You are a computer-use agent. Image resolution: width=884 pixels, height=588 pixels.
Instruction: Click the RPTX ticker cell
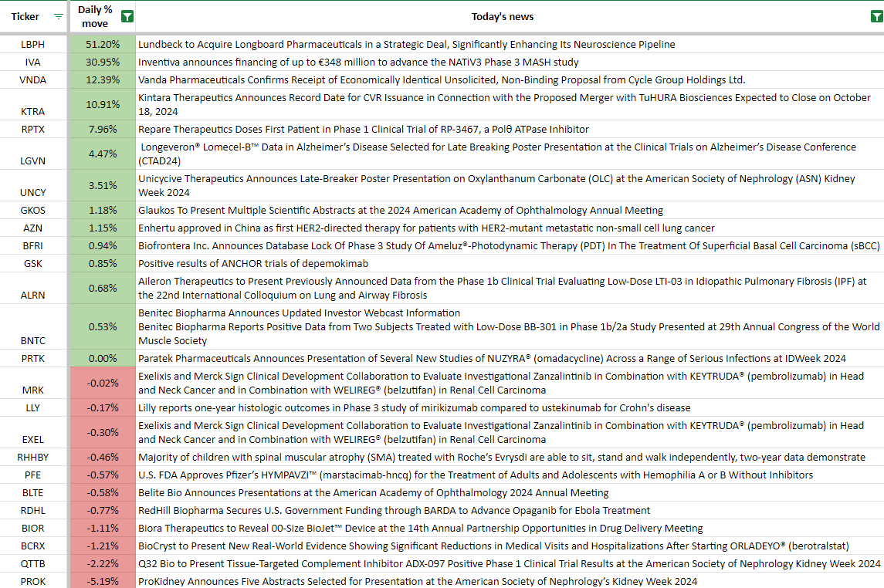click(x=33, y=129)
